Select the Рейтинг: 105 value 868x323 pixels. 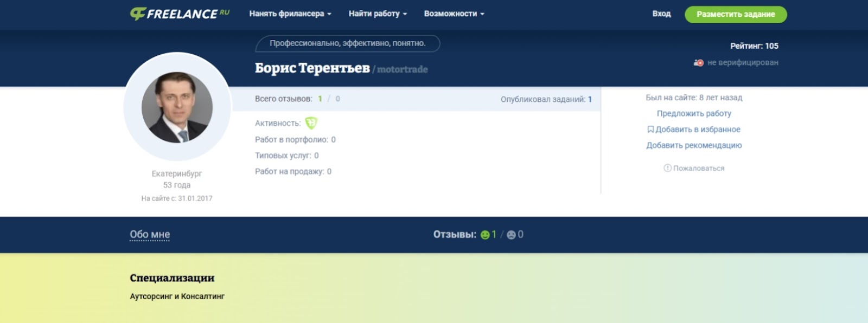pyautogui.click(x=754, y=46)
